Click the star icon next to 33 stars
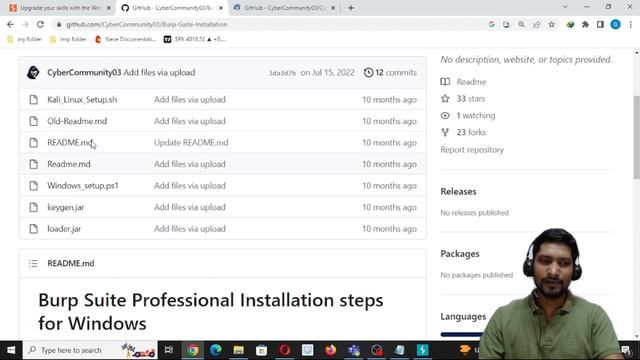Image resolution: width=640 pixels, height=360 pixels. [x=445, y=99]
